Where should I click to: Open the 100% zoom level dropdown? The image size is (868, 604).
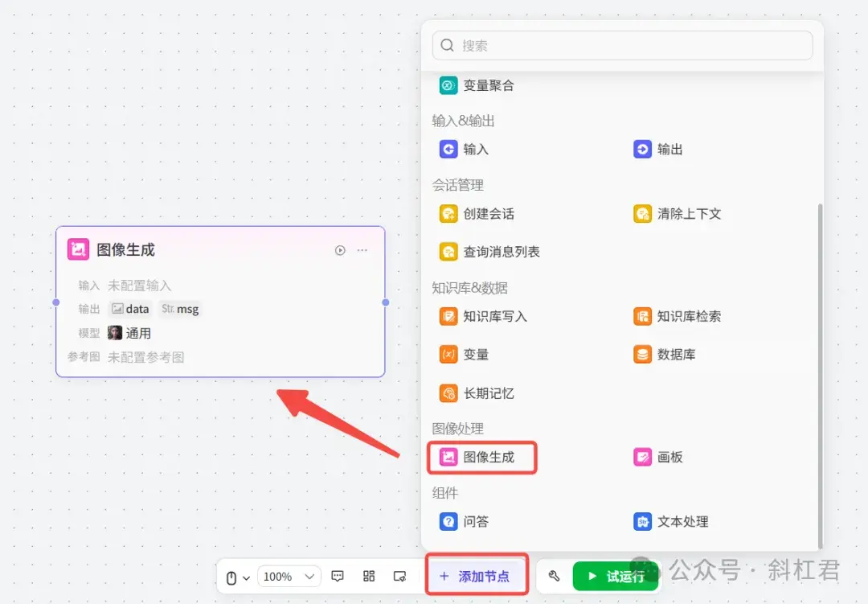pos(289,577)
